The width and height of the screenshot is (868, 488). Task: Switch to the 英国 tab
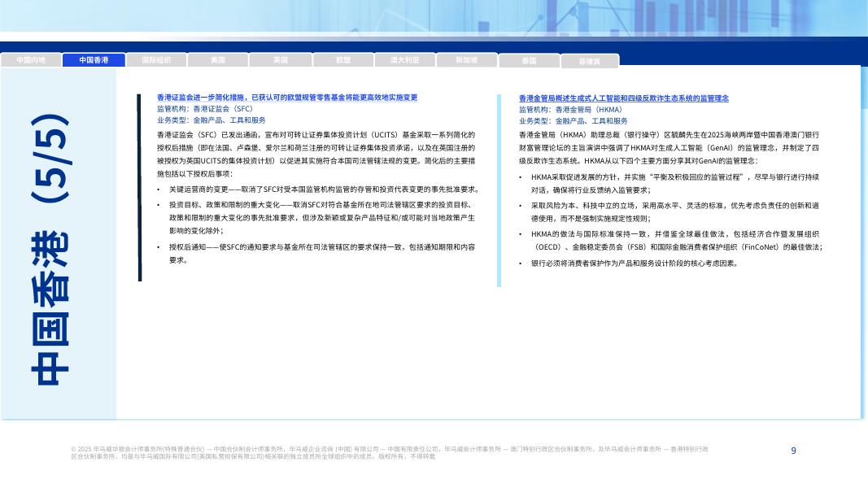(280, 59)
